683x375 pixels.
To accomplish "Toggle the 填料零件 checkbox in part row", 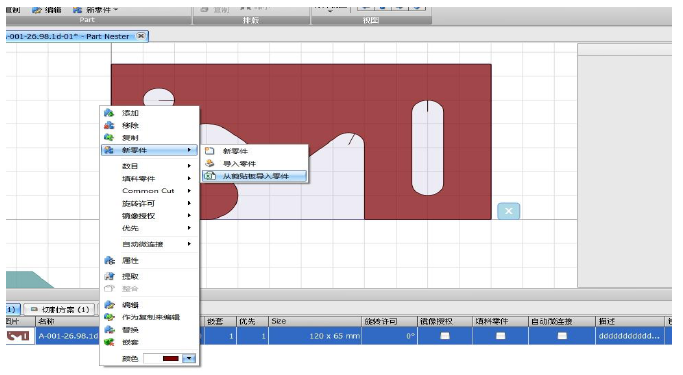I will coord(500,336).
